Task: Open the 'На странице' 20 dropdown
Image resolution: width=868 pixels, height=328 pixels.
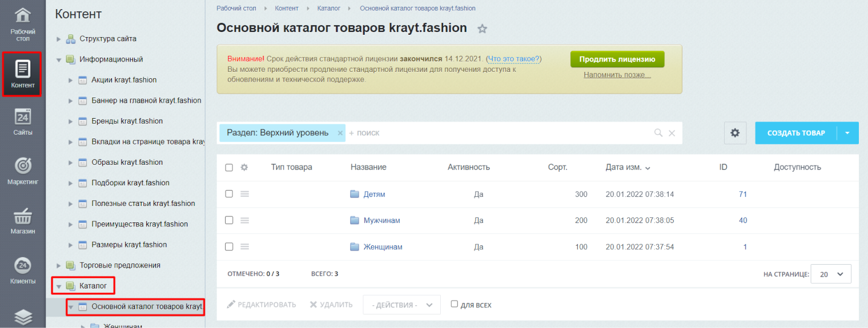Action: click(831, 274)
